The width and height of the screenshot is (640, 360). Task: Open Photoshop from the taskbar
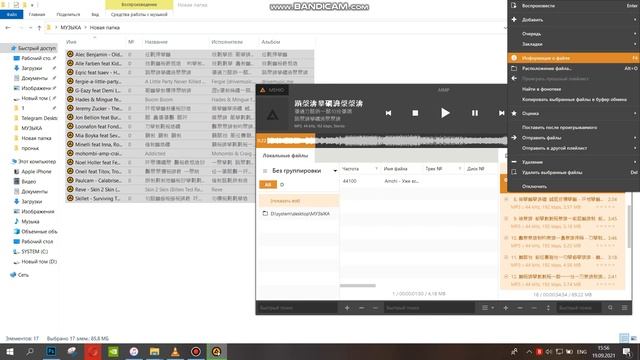[x=51, y=351]
